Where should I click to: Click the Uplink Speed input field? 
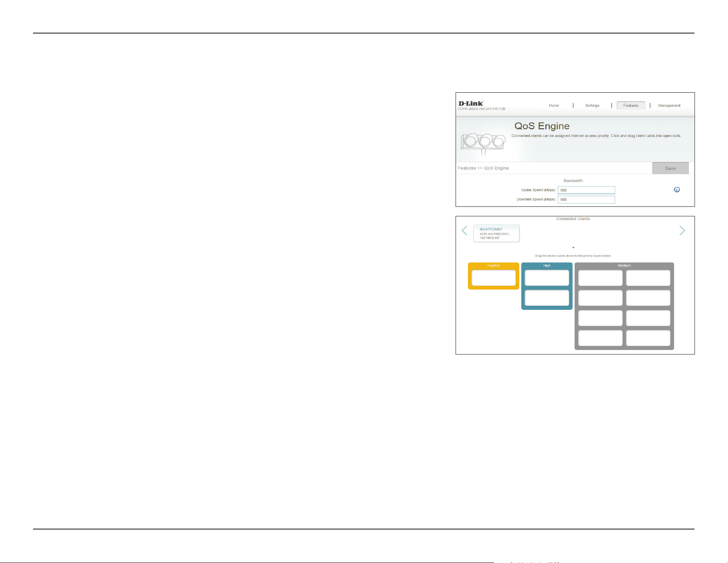point(586,190)
